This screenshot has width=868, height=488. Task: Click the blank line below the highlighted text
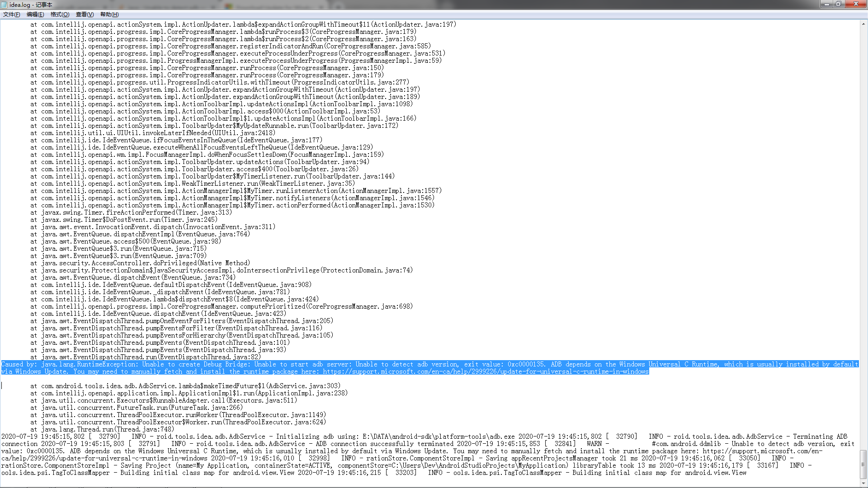tap(181, 379)
